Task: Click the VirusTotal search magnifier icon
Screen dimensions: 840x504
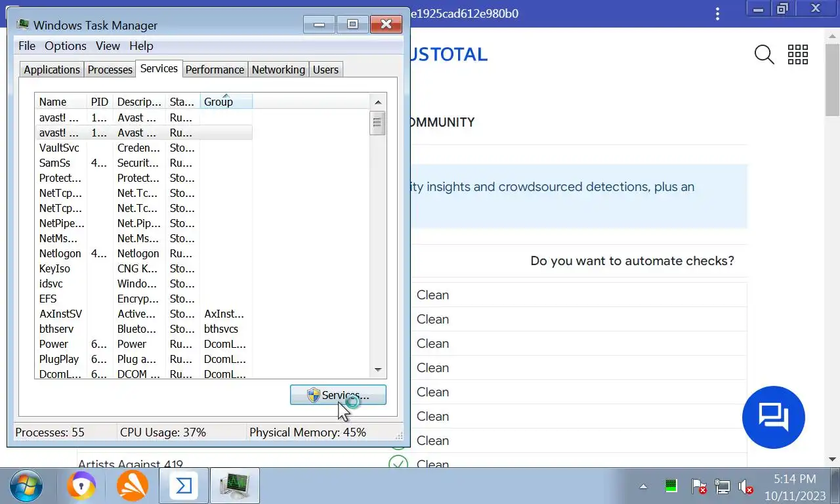Action: point(765,54)
